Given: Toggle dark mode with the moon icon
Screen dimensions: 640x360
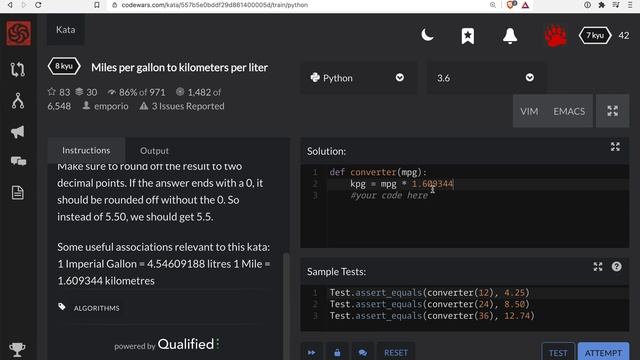Looking at the screenshot, I should [427, 35].
